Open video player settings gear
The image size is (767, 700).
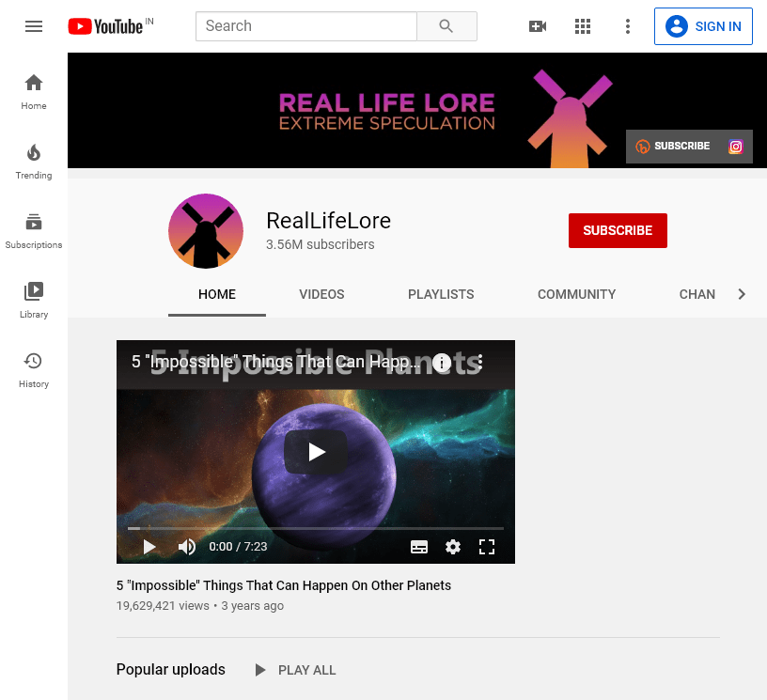[453, 547]
